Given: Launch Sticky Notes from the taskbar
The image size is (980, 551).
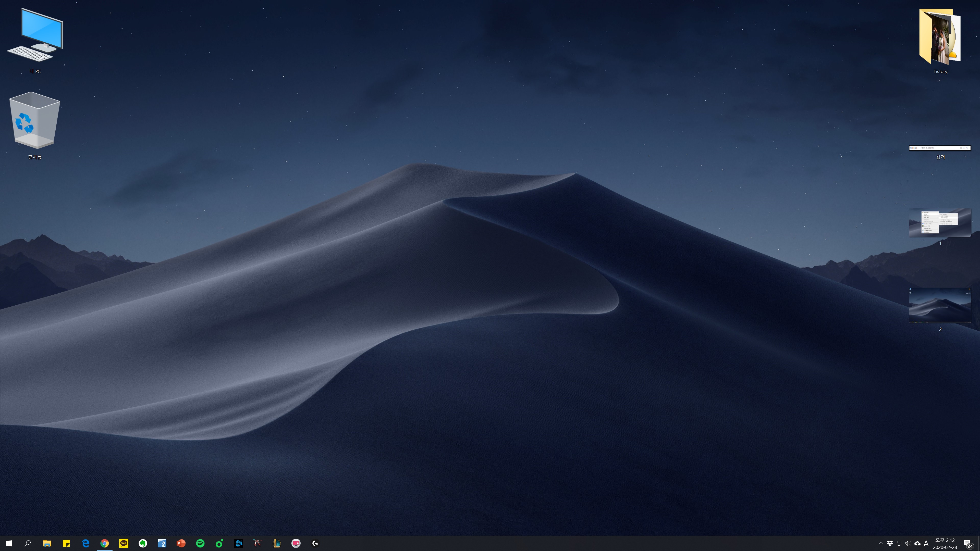Looking at the screenshot, I should click(66, 543).
